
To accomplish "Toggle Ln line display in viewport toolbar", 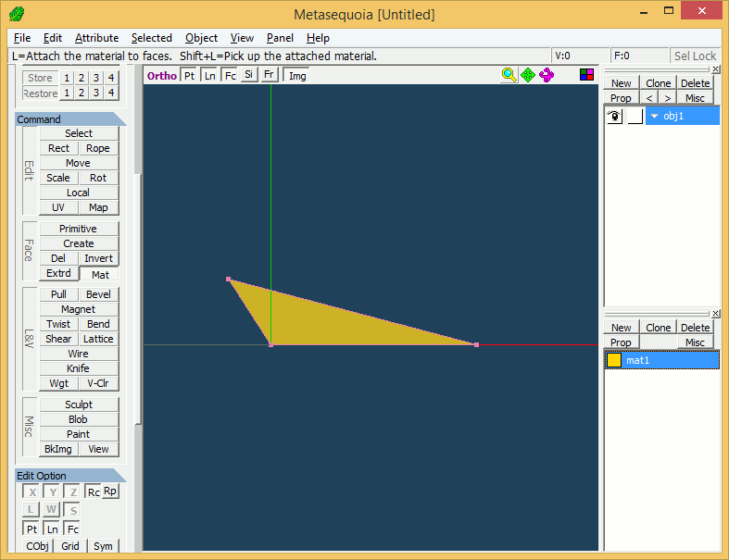I will [209, 75].
